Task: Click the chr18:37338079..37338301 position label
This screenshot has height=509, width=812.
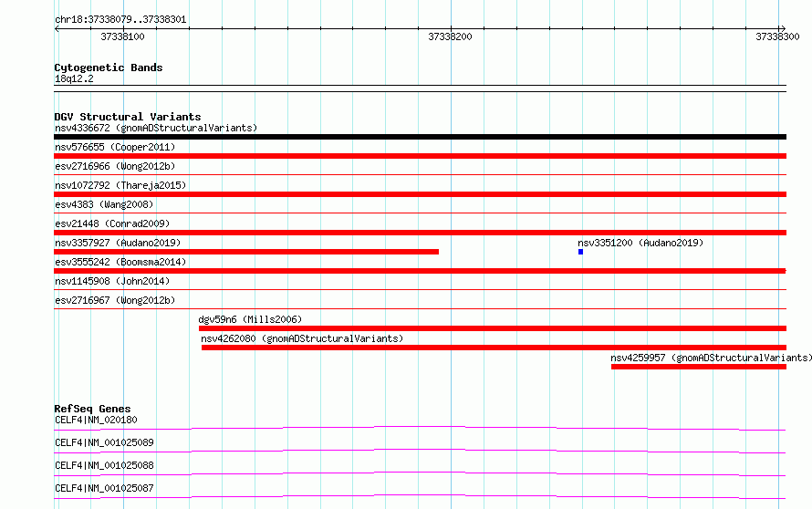Action: coord(120,19)
